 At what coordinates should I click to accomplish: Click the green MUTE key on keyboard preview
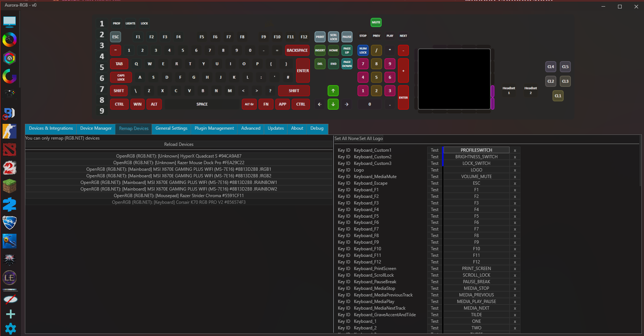click(376, 22)
